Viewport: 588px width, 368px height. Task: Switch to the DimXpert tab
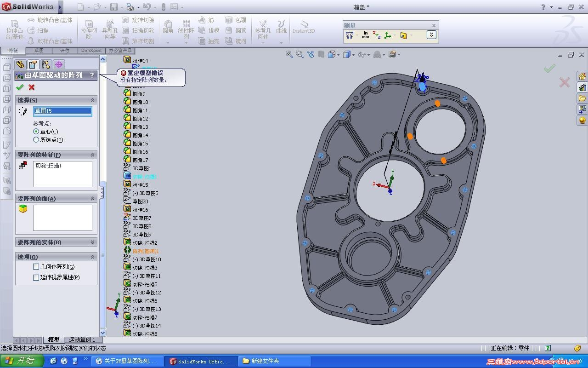[x=91, y=51]
